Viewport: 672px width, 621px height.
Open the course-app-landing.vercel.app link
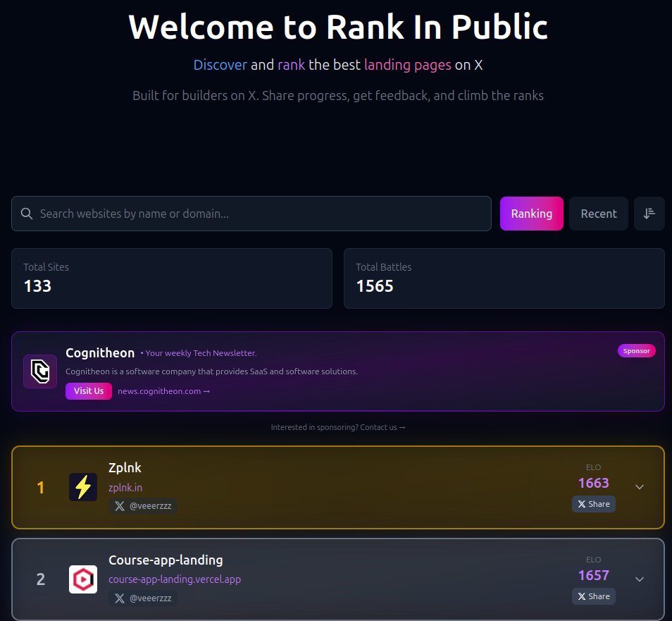click(x=175, y=579)
